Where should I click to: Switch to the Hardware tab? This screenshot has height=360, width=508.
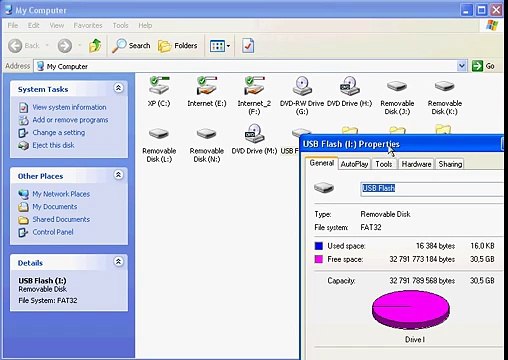pos(416,164)
